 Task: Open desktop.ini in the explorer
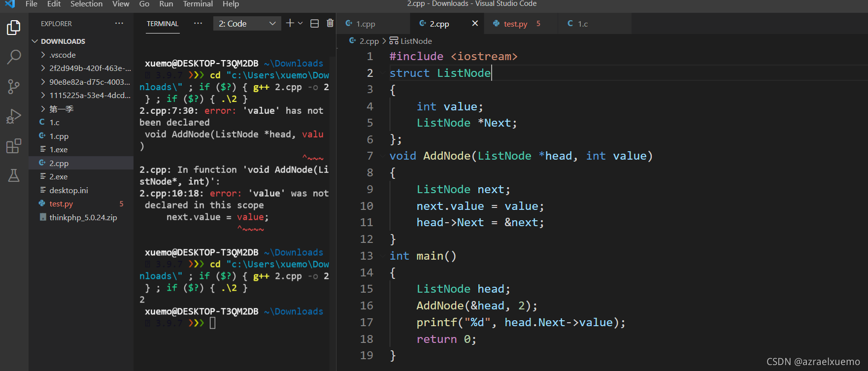tap(81, 190)
